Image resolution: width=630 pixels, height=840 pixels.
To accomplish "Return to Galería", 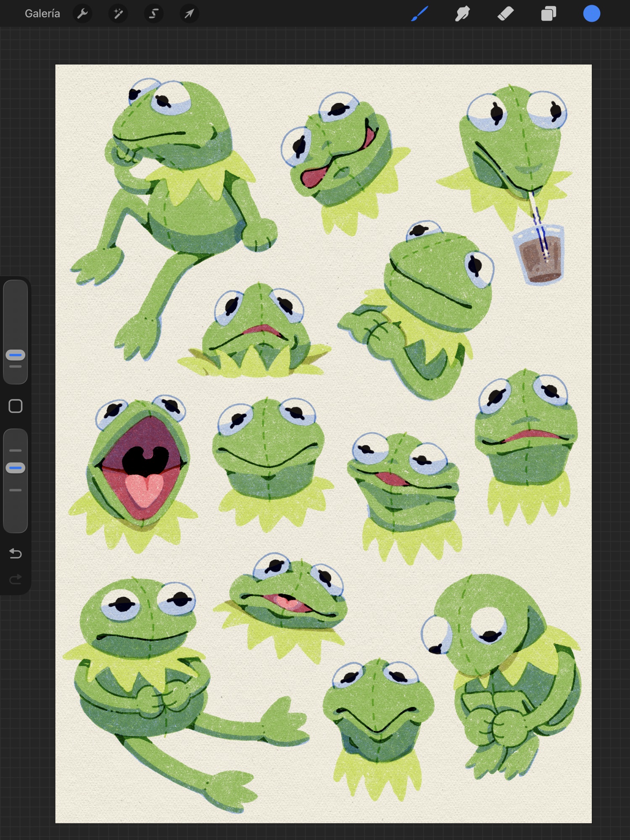I will click(42, 14).
